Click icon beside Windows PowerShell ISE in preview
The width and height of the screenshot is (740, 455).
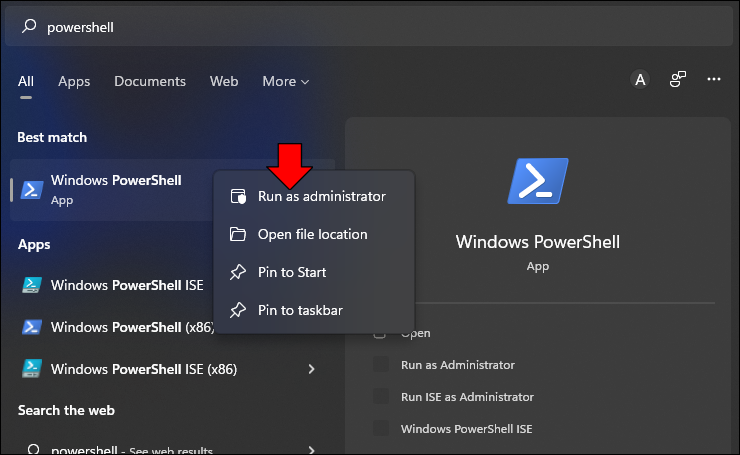click(x=381, y=429)
